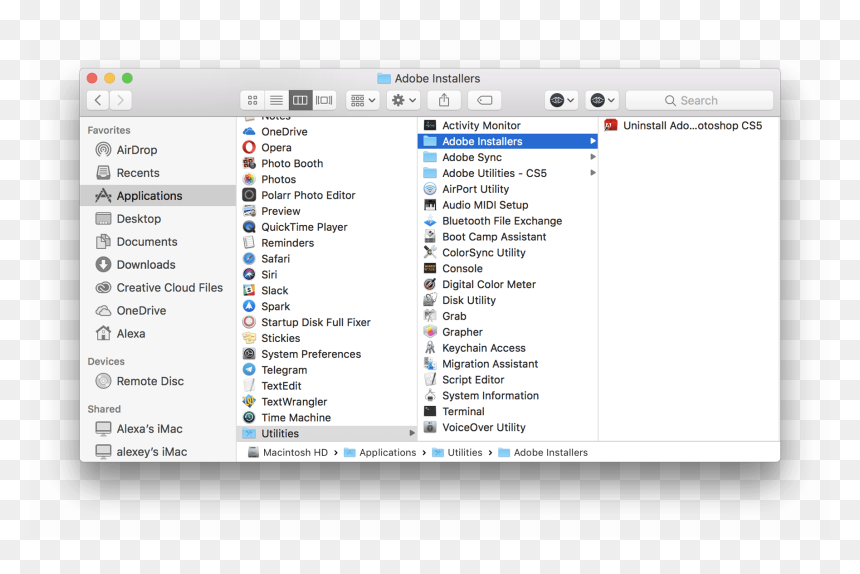Focus the Search field
The height and width of the screenshot is (574, 860).
click(699, 100)
